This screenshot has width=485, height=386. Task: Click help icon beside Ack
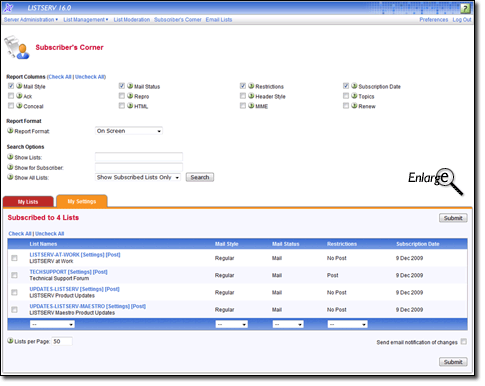[19, 96]
